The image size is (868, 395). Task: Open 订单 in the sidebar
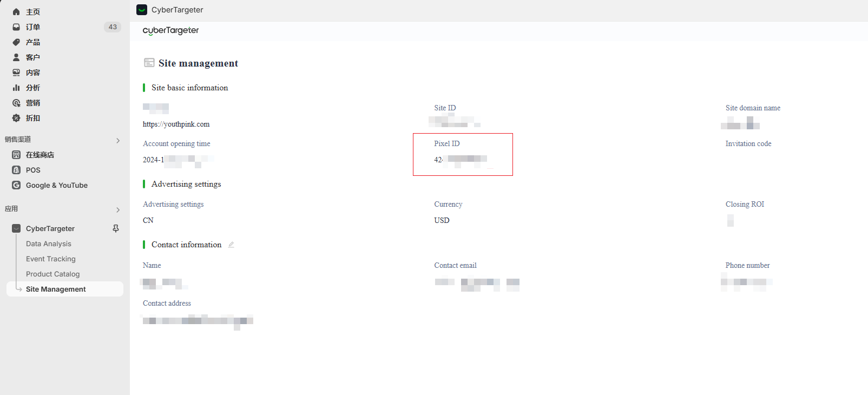[x=33, y=27]
